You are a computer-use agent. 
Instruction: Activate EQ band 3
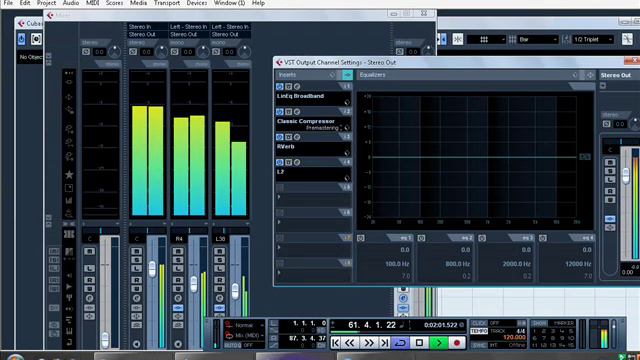pos(482,238)
